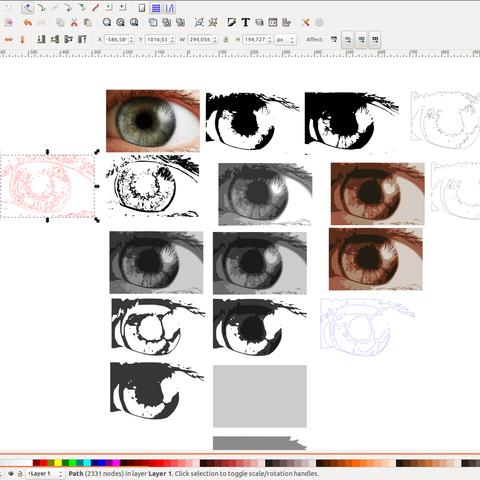The image size is (480, 480).
Task: Click the H height input field
Action: [x=255, y=40]
